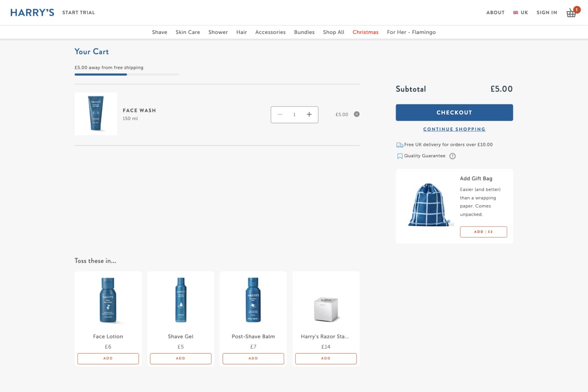Open the Skin Care menu
Viewport: 588px width, 392px height.
click(x=188, y=32)
